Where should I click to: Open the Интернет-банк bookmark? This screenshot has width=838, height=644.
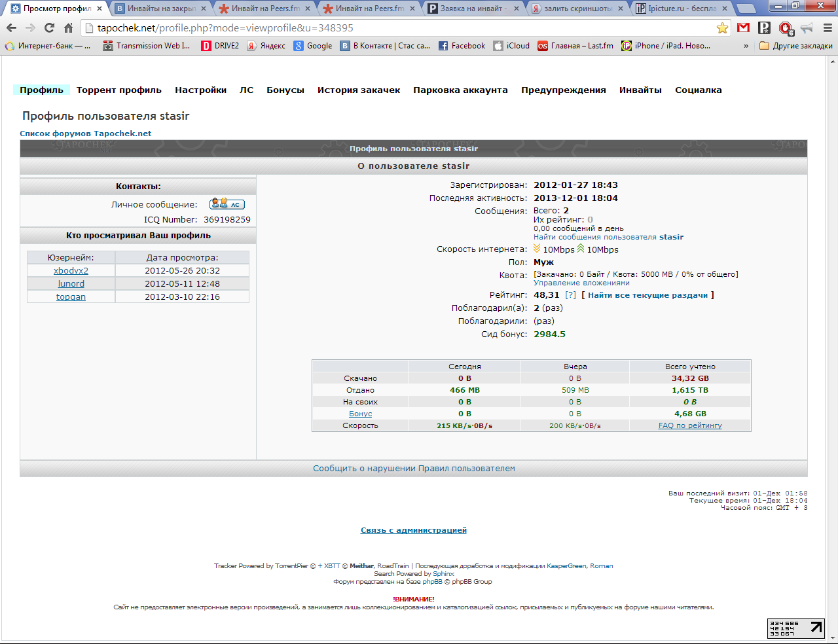[48, 46]
